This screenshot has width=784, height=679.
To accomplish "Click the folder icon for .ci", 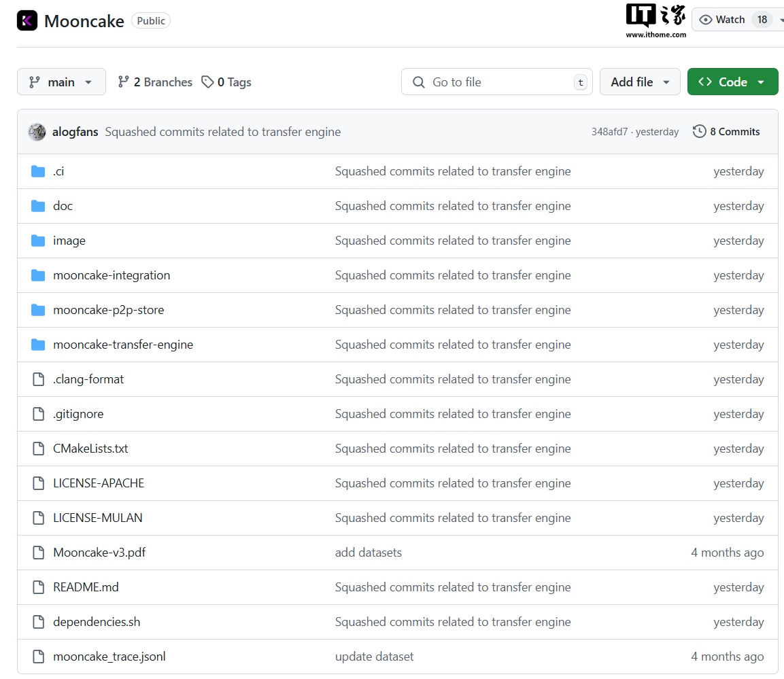I will pyautogui.click(x=38, y=171).
